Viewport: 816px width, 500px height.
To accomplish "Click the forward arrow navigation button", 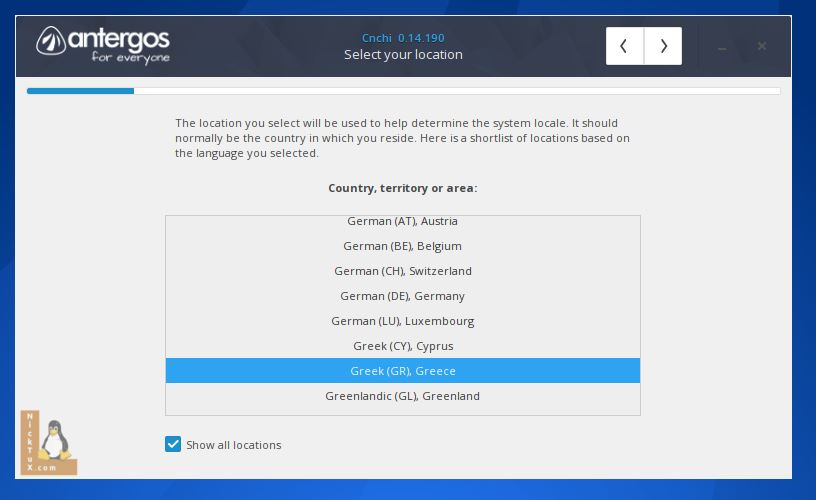I will tap(663, 46).
